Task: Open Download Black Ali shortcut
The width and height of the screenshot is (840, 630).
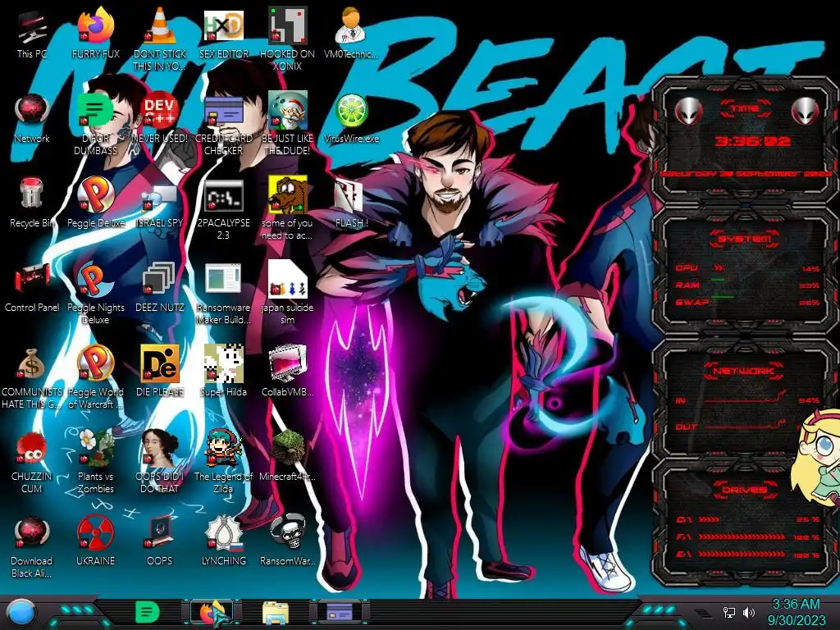Action: point(32,547)
